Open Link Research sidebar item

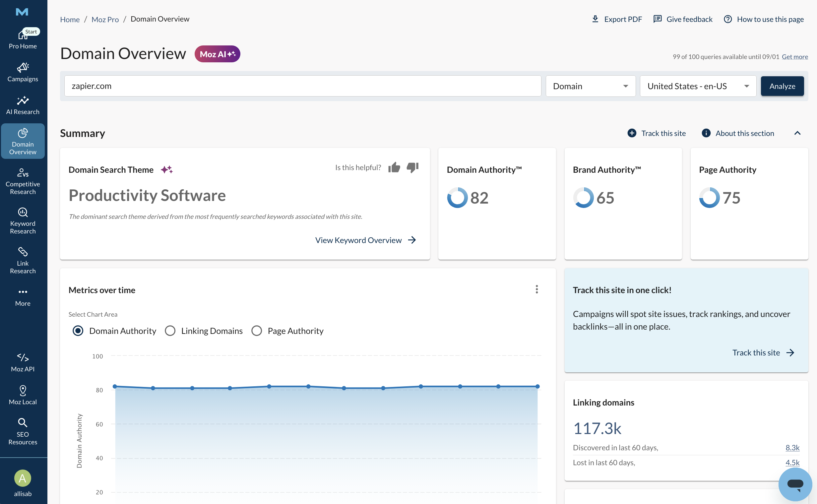tap(23, 260)
